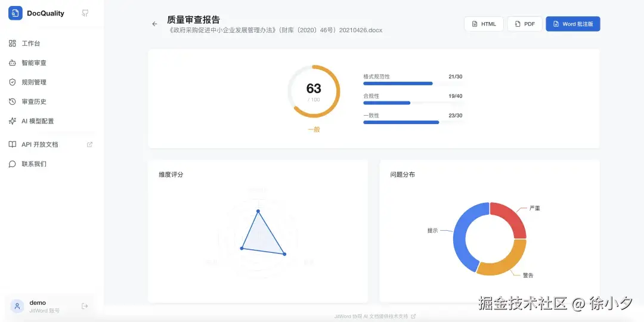Image resolution: width=644 pixels, height=322 pixels.
Task: Click the 合规性 progress bar
Action: [x=413, y=103]
